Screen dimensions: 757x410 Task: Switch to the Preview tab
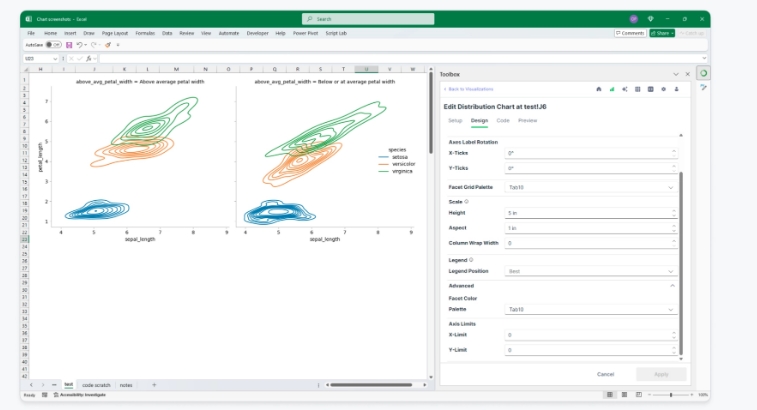tap(527, 120)
